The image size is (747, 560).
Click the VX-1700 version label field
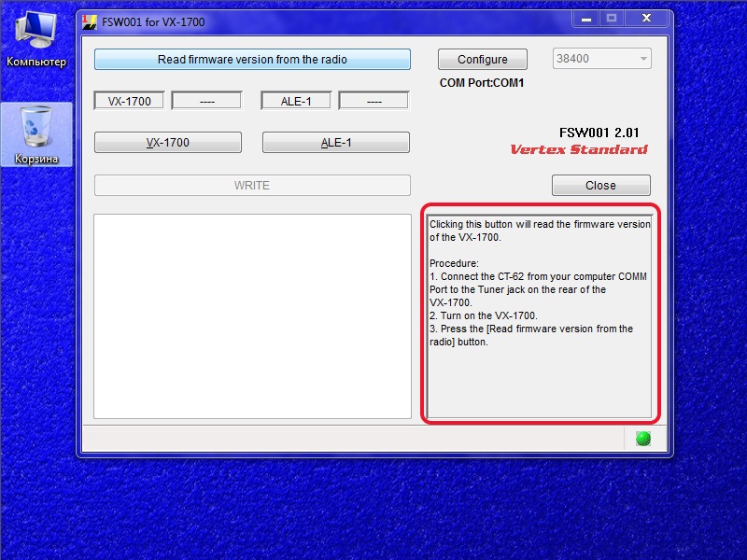[129, 101]
